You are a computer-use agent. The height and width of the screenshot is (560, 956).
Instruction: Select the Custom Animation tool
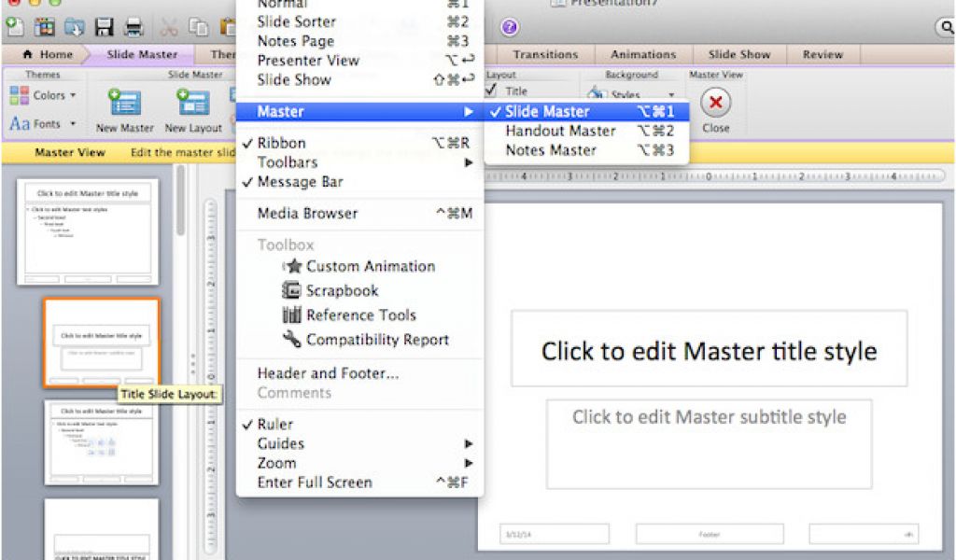tap(370, 266)
